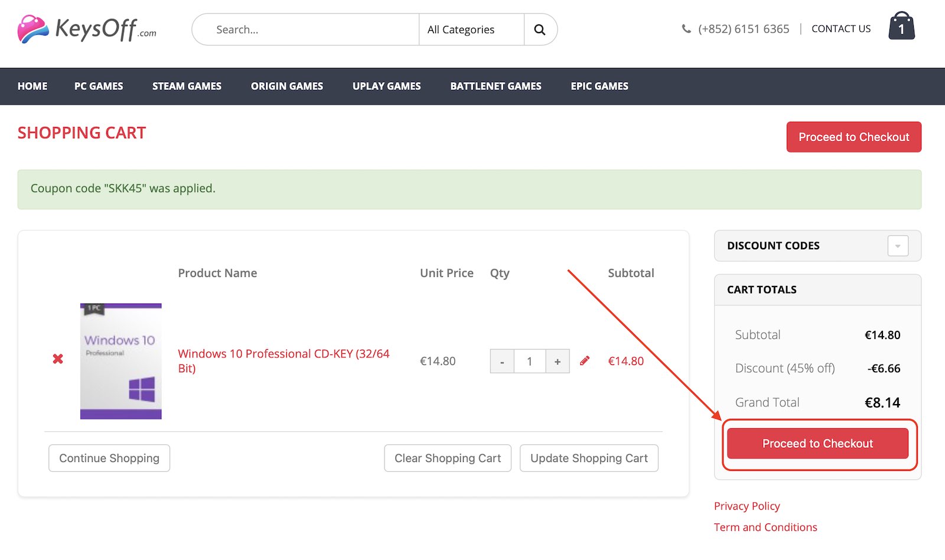Open the All Categories dropdown
The image size is (945, 560).
coord(471,30)
